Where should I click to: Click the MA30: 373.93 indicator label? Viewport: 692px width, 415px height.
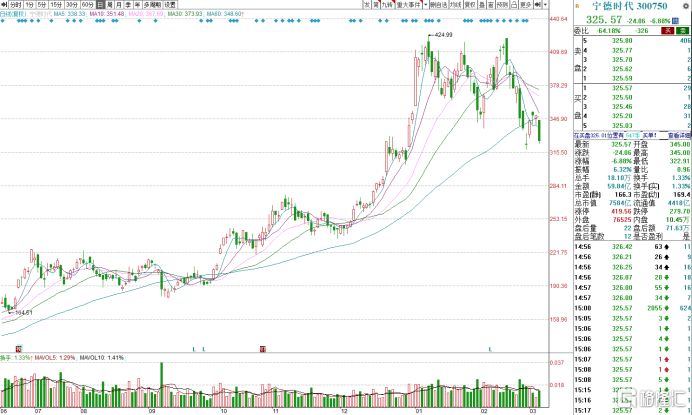point(185,14)
